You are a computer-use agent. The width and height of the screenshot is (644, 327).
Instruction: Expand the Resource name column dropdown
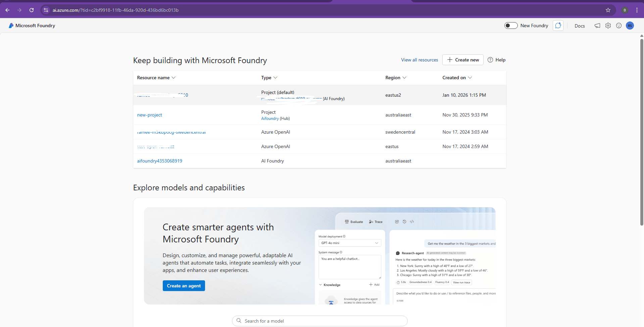coord(174,78)
